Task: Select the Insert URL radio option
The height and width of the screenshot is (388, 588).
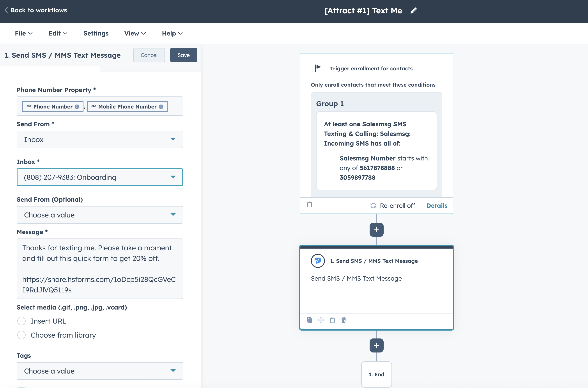Action: [21, 321]
